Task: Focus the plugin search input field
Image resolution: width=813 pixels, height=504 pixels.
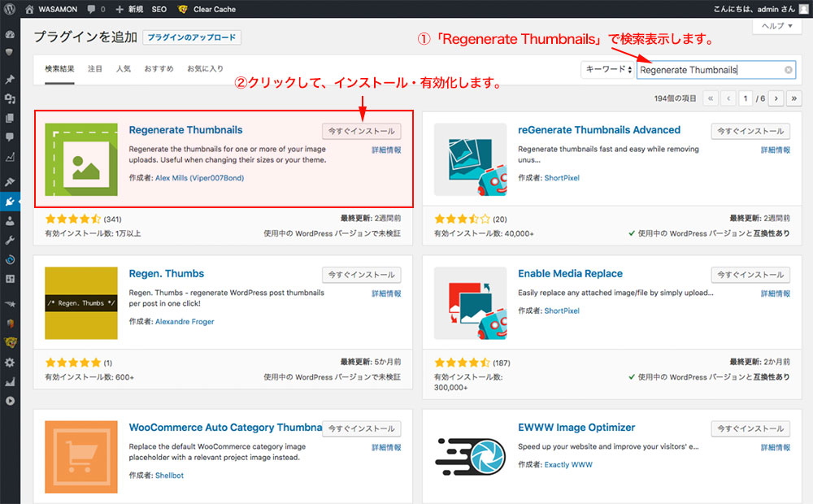Action: pyautogui.click(x=716, y=70)
